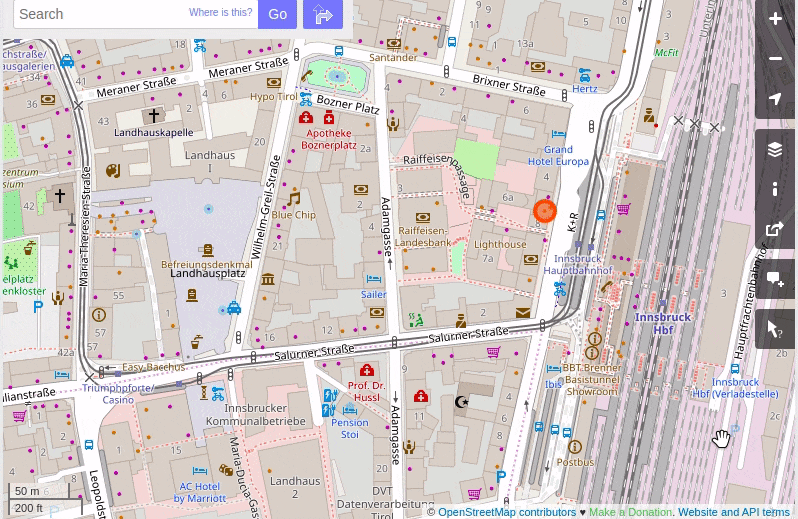
Task: Open the map layers panel
Action: click(x=775, y=150)
